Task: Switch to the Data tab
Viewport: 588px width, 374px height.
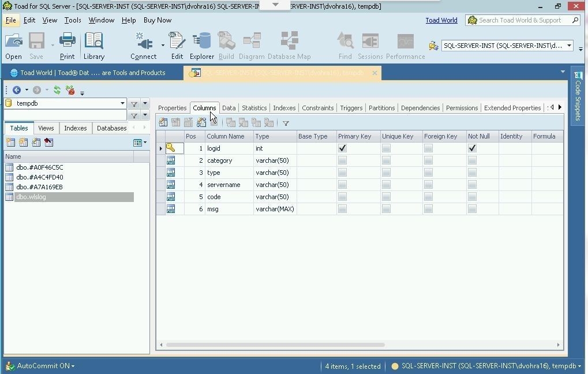Action: tap(229, 108)
